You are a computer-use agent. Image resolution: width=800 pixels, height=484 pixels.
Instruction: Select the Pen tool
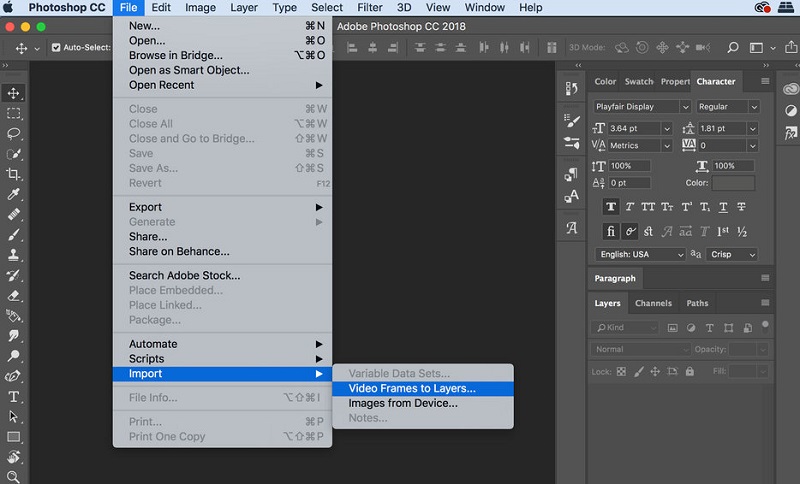[14, 376]
